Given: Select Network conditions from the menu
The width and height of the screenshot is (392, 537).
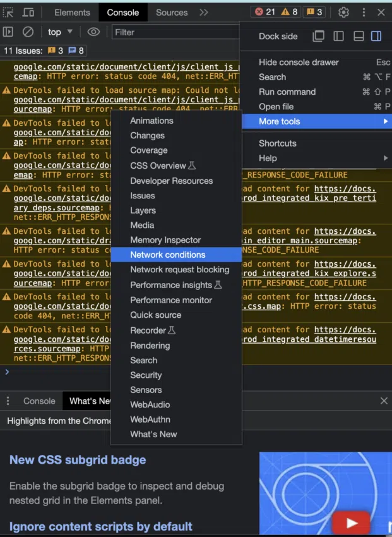Looking at the screenshot, I should [168, 255].
